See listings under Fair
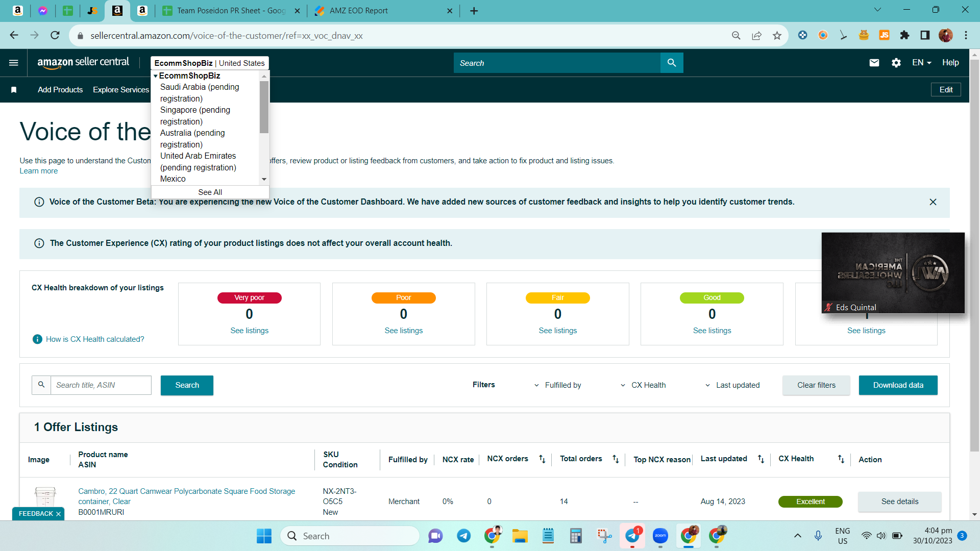This screenshot has height=551, width=980. 558,331
